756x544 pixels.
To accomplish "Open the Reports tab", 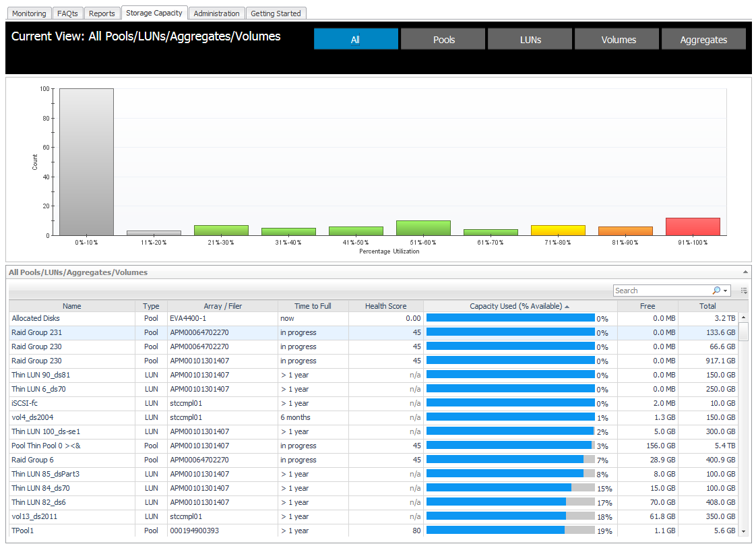I will coord(102,13).
